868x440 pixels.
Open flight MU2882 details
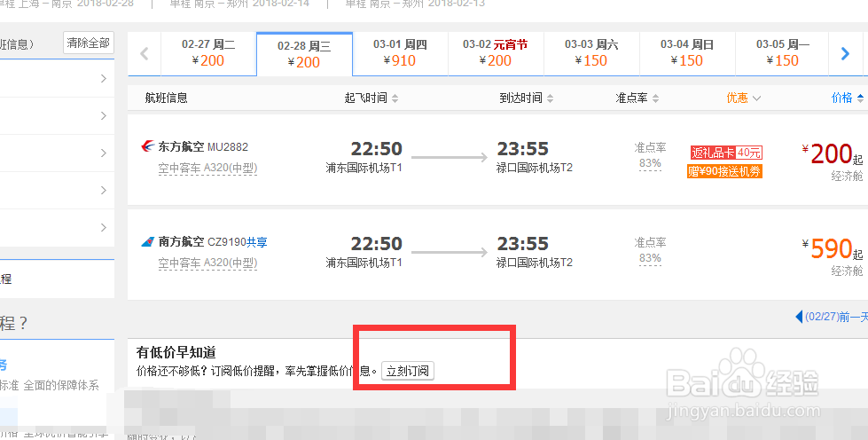[228, 147]
